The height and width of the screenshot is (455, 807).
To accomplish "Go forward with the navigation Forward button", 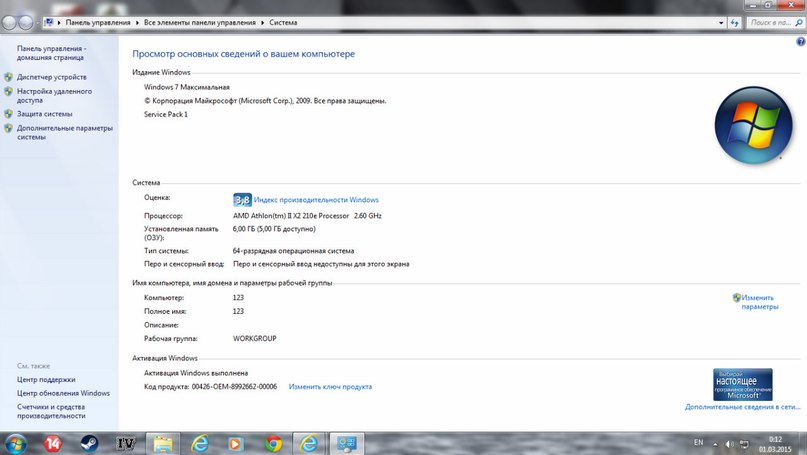I will (26, 22).
